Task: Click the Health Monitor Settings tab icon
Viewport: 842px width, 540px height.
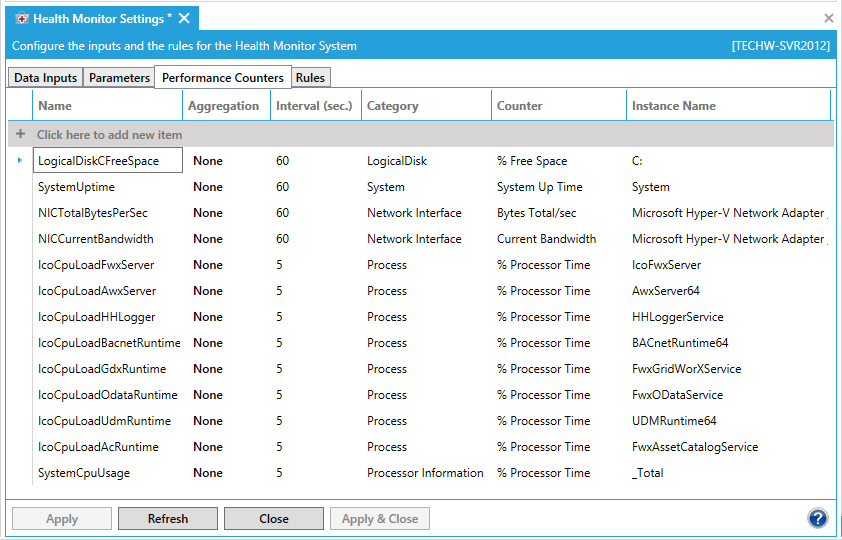Action: coord(21,19)
